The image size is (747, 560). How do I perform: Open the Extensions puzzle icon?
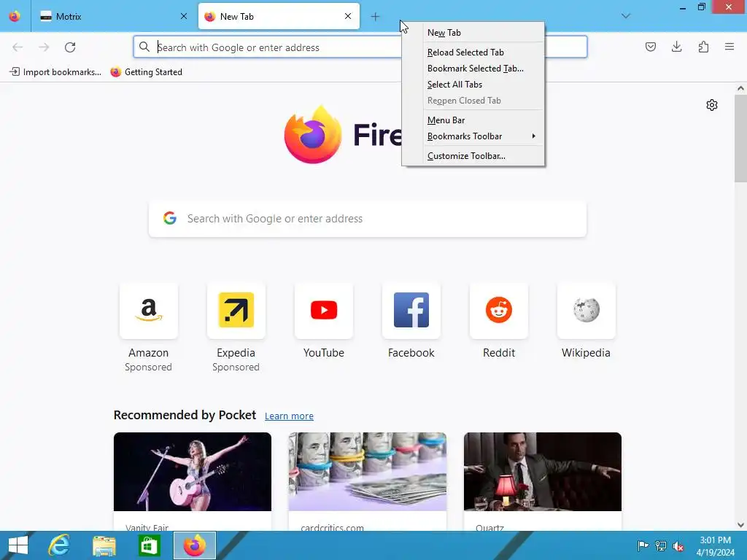click(x=703, y=47)
